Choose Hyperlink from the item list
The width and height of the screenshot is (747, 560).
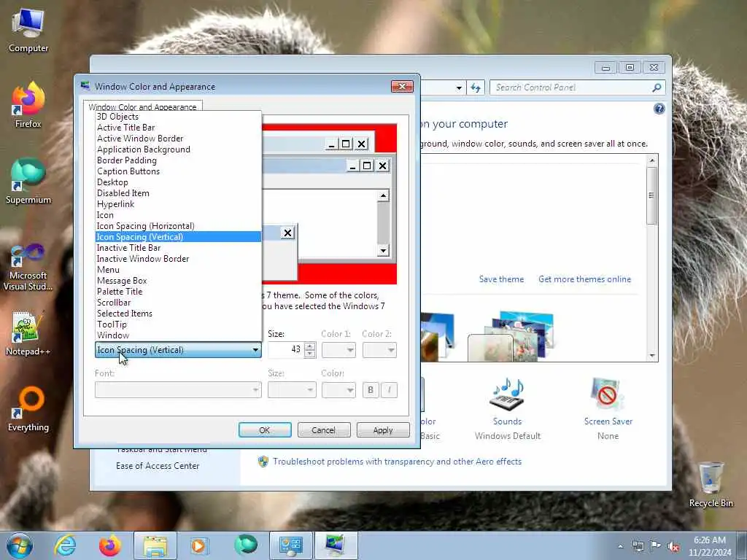(x=178, y=204)
